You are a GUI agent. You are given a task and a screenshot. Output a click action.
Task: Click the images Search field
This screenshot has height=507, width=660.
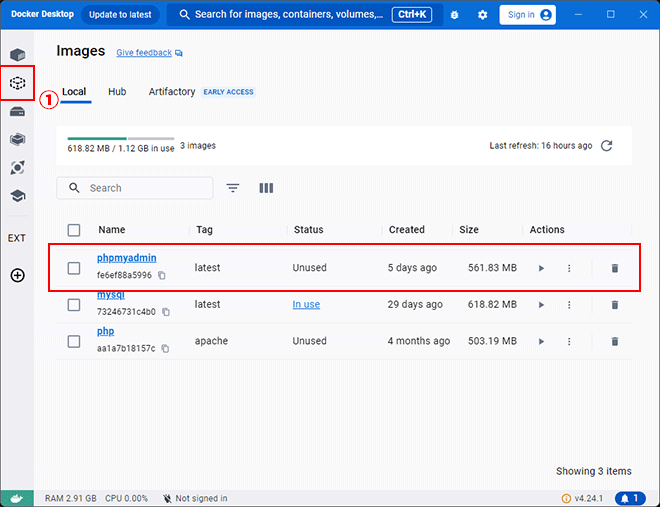pos(135,188)
